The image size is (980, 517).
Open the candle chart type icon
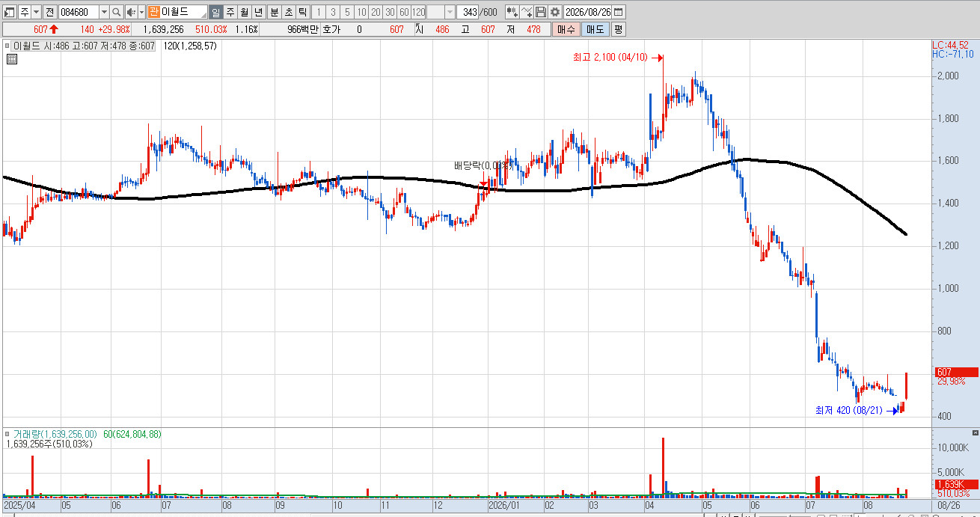(512, 12)
